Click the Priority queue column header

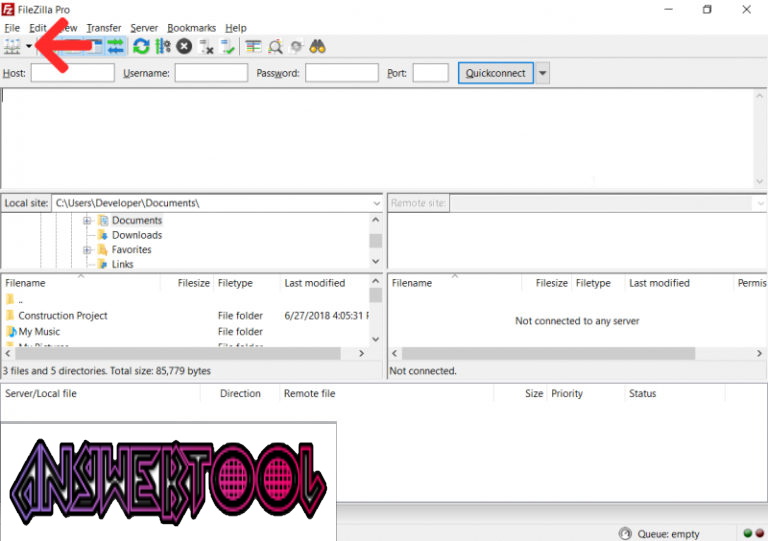pyautogui.click(x=567, y=394)
